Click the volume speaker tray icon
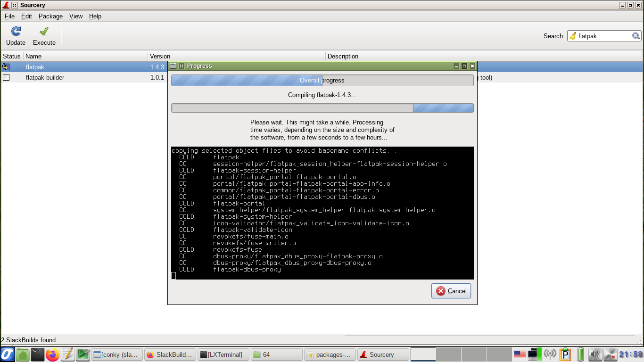The height and width of the screenshot is (362, 644). coord(595,354)
